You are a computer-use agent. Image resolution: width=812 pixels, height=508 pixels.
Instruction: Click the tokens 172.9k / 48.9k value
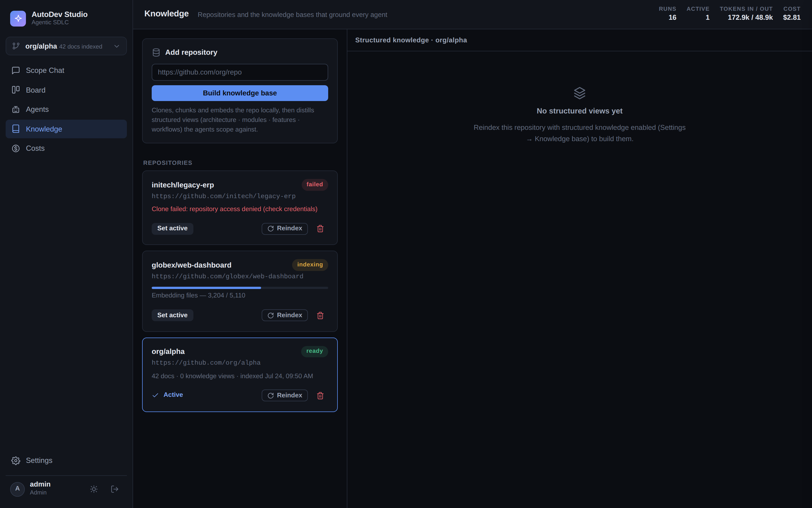pos(750,17)
